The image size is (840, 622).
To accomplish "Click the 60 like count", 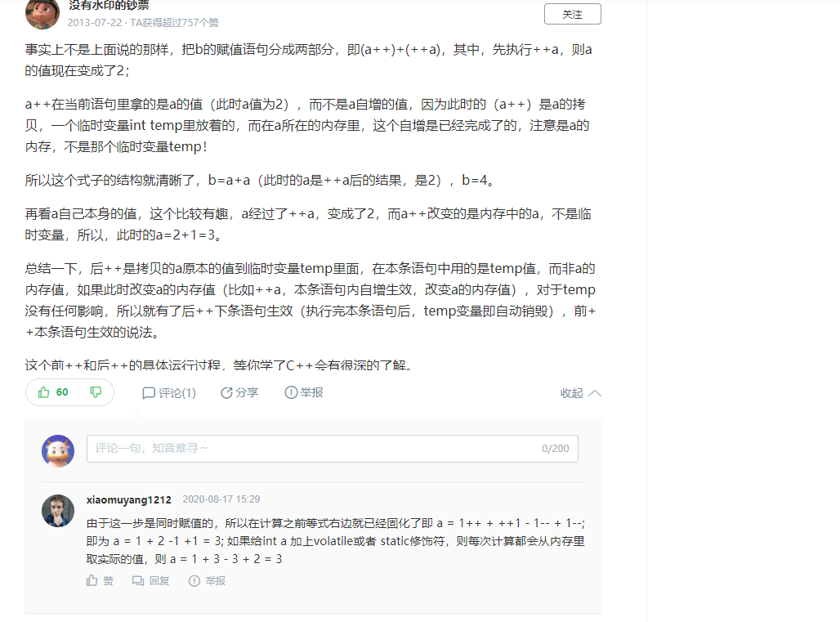I will tap(62, 392).
